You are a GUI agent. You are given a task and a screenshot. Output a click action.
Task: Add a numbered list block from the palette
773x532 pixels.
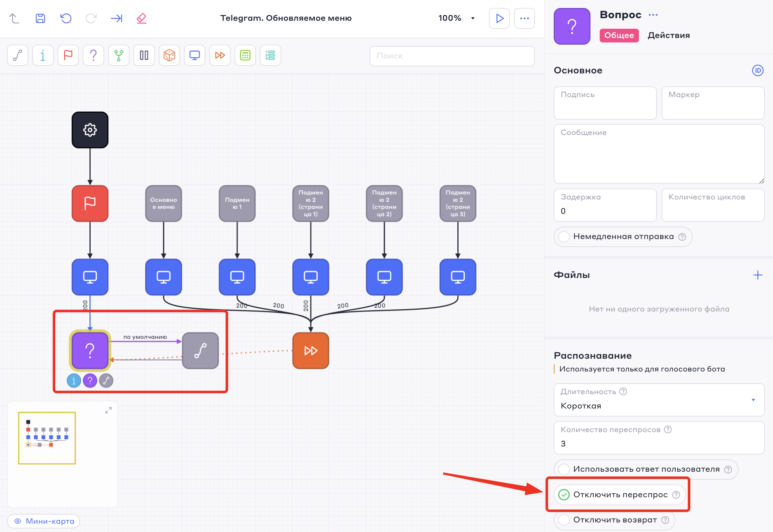coord(270,55)
